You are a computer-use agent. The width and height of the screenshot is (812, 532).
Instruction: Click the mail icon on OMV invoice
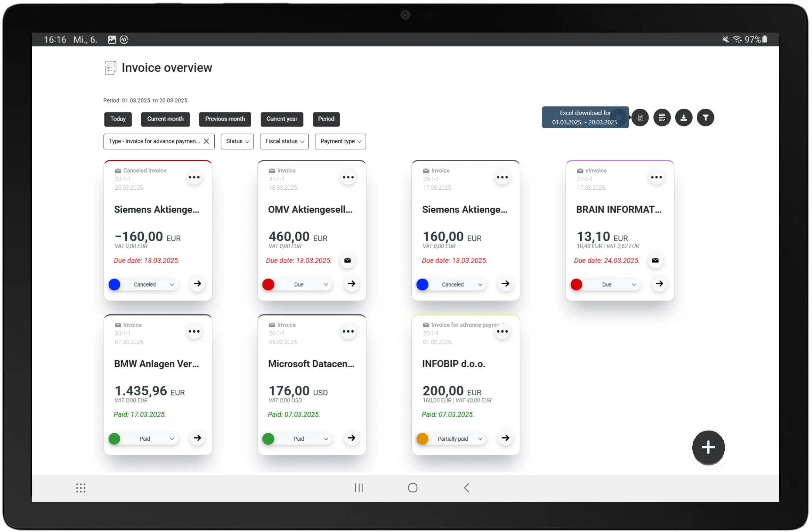click(347, 260)
